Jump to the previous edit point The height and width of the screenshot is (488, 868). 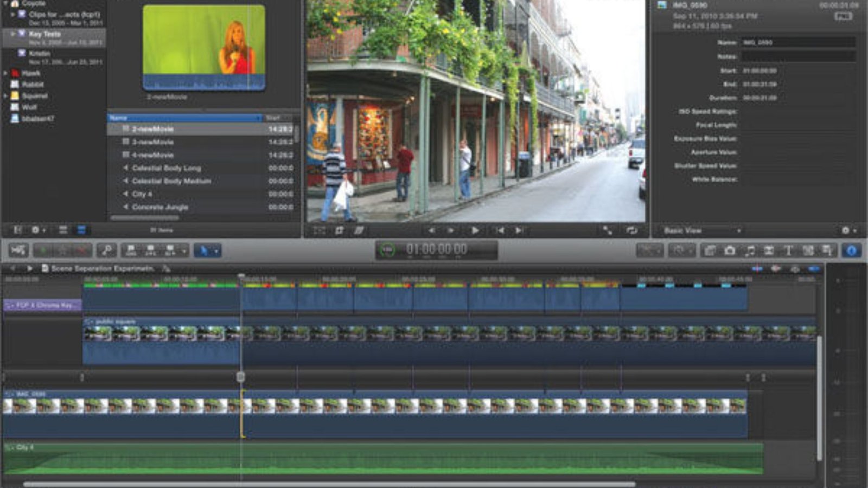click(500, 230)
